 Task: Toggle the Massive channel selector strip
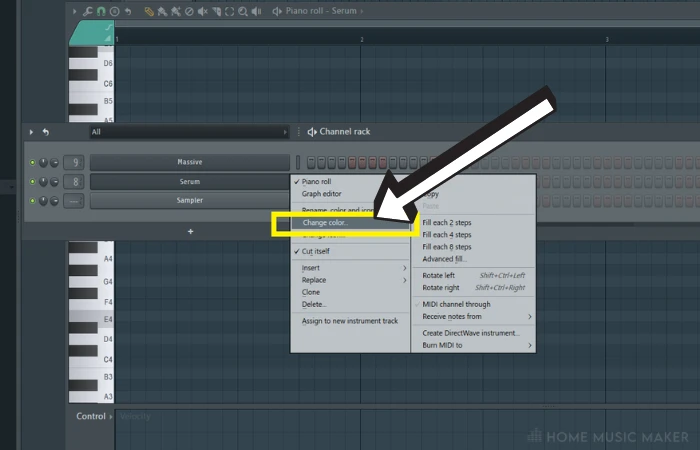[298, 162]
